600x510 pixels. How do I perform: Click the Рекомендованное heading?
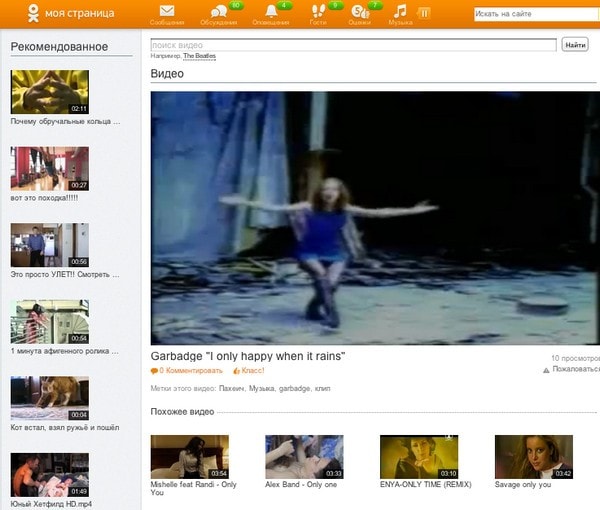(59, 47)
